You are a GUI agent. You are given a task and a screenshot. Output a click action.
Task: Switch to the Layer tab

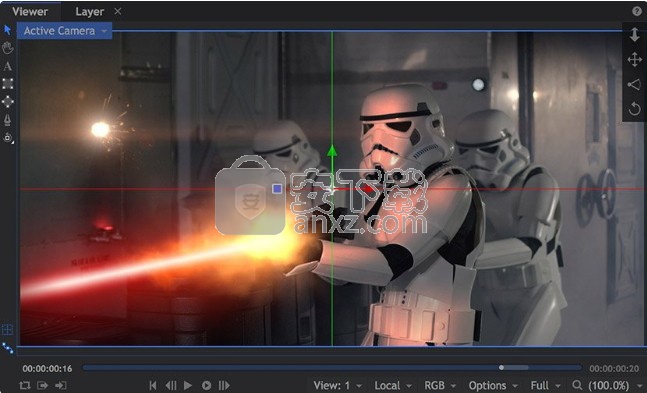90,12
